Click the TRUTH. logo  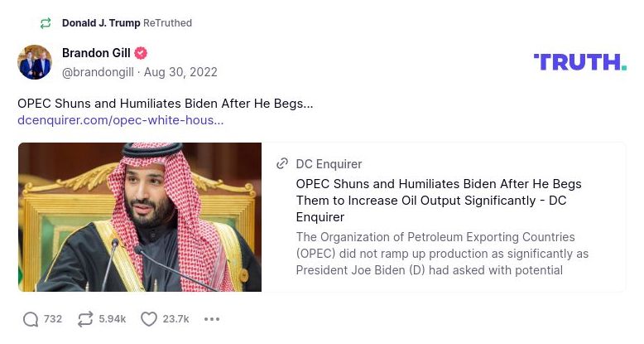[579, 62]
